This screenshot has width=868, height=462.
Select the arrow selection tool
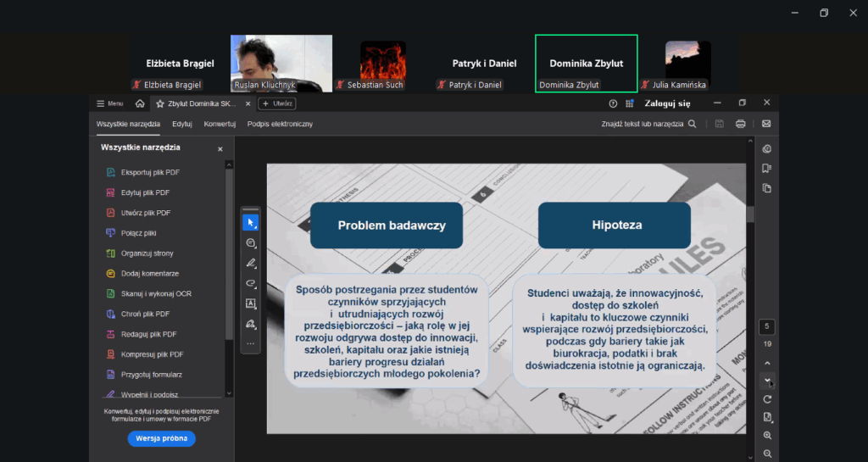coord(251,223)
